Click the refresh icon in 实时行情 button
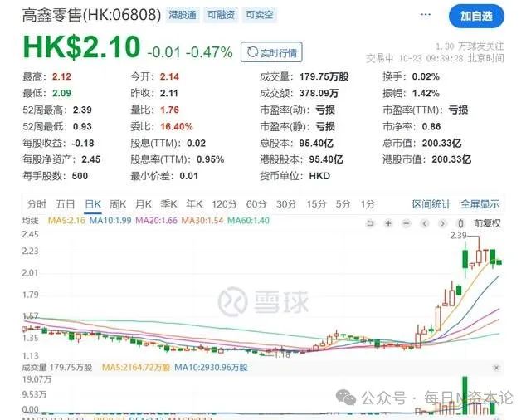Screen dimensions: 531x420 coord(252,51)
